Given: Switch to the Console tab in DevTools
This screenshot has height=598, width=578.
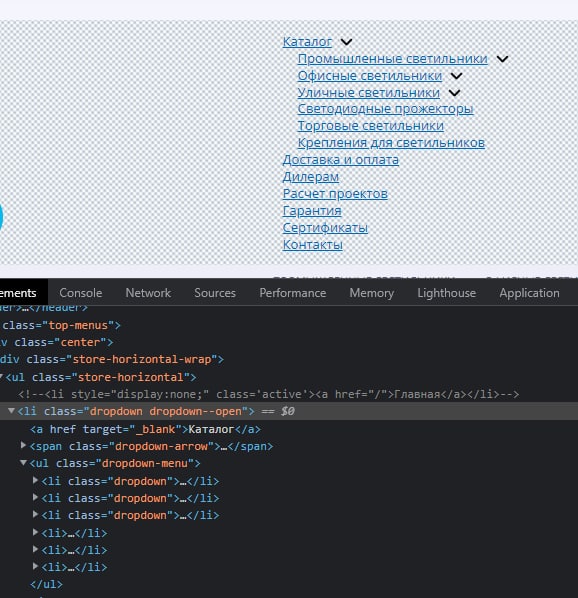Looking at the screenshot, I should point(80,293).
